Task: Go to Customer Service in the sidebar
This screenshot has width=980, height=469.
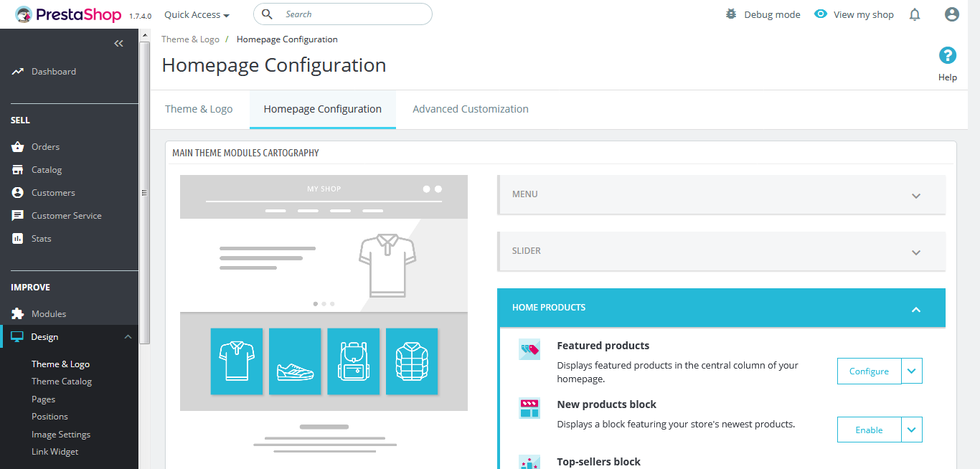Action: coord(67,216)
